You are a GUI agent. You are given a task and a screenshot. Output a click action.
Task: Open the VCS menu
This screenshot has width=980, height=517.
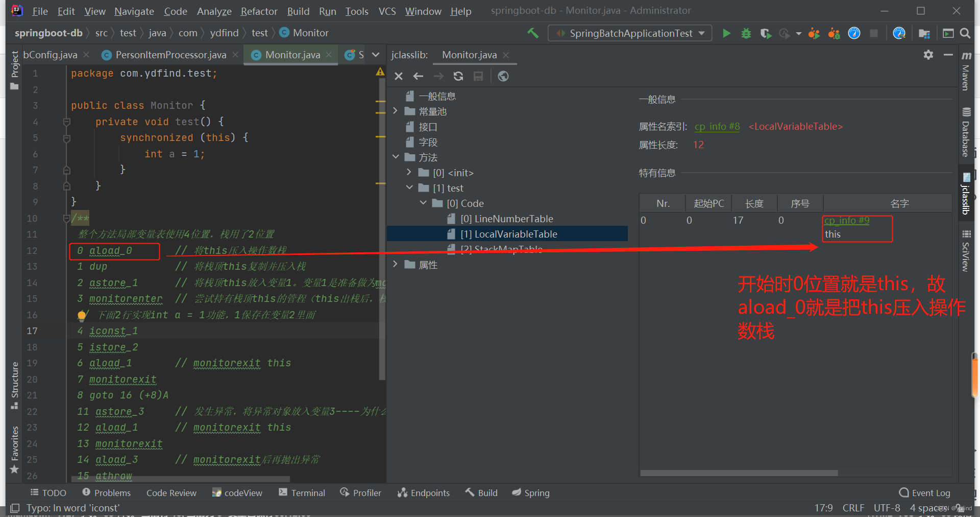[387, 11]
